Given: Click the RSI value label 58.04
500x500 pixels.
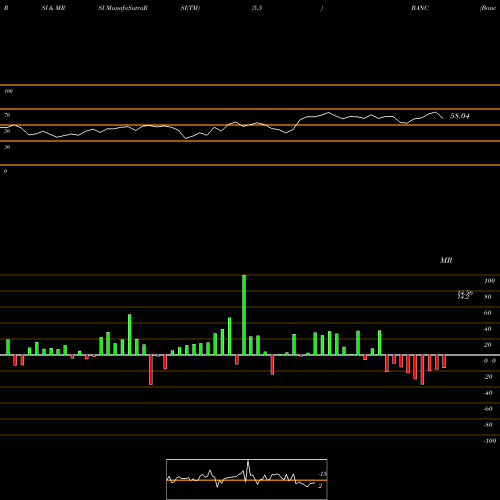Looking at the screenshot, I should pyautogui.click(x=460, y=116).
